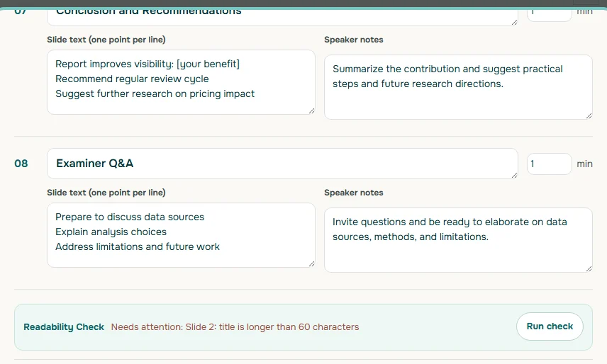Click 'Suggest further research on pricing impact' line
Image resolution: width=607 pixels, height=364 pixels.
click(x=155, y=94)
